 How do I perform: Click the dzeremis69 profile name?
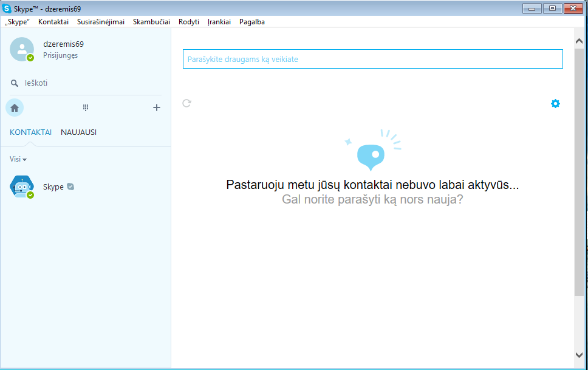coord(63,44)
